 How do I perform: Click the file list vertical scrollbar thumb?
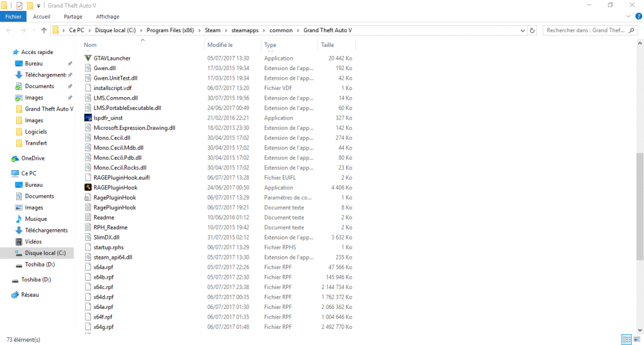[640, 207]
